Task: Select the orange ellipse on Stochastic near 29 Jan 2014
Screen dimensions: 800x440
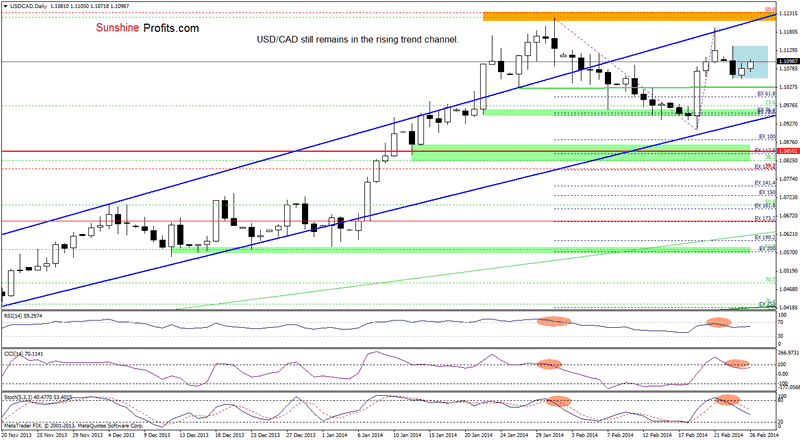Action: pyautogui.click(x=558, y=401)
